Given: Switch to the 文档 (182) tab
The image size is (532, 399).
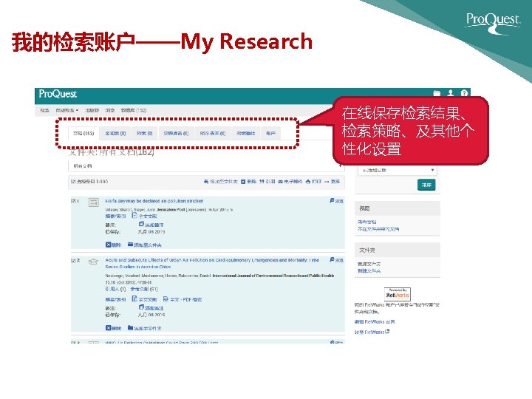Looking at the screenshot, I should point(83,133).
